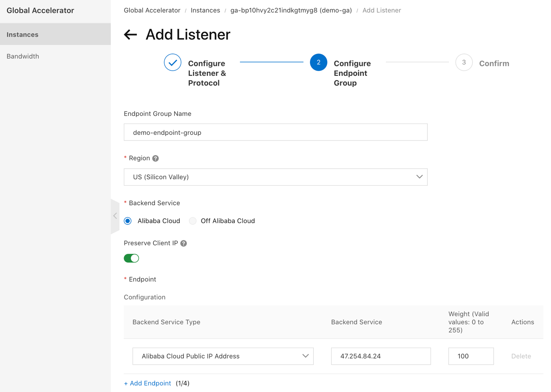Click the Global Accelerator sidebar title

(40, 10)
